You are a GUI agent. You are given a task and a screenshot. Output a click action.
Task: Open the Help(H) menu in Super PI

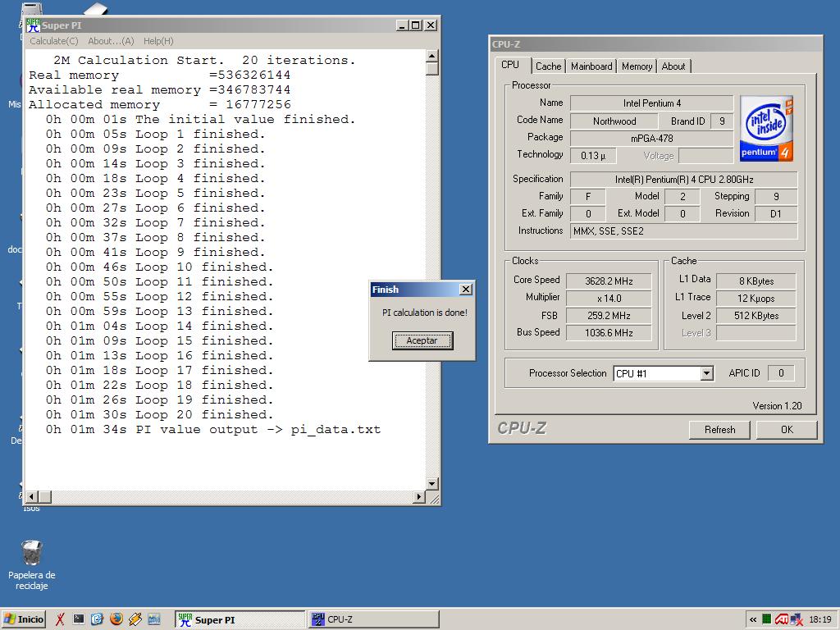tap(158, 41)
